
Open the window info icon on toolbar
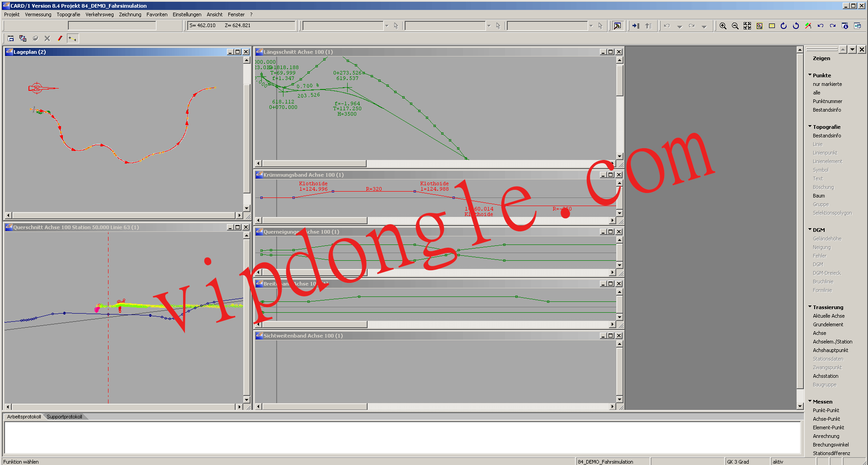click(844, 26)
